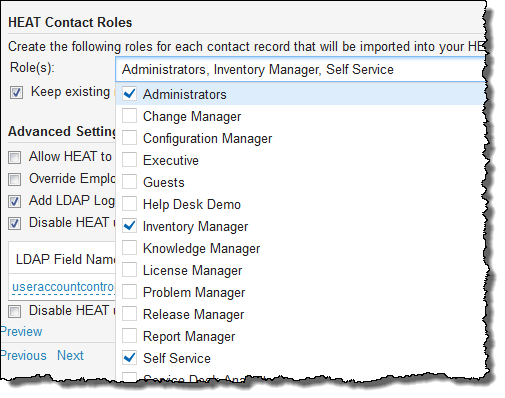Enable the Allow HEAT to checkbox
505x398 pixels.
15,157
